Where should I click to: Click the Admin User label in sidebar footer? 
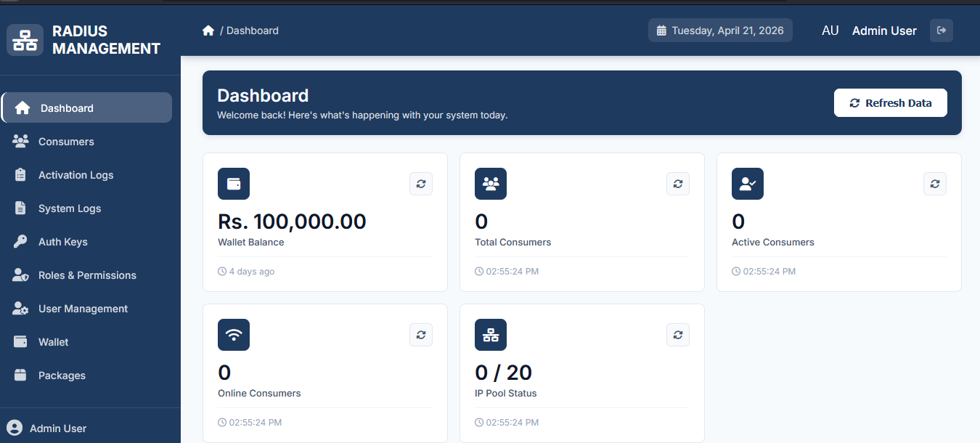coord(58,428)
